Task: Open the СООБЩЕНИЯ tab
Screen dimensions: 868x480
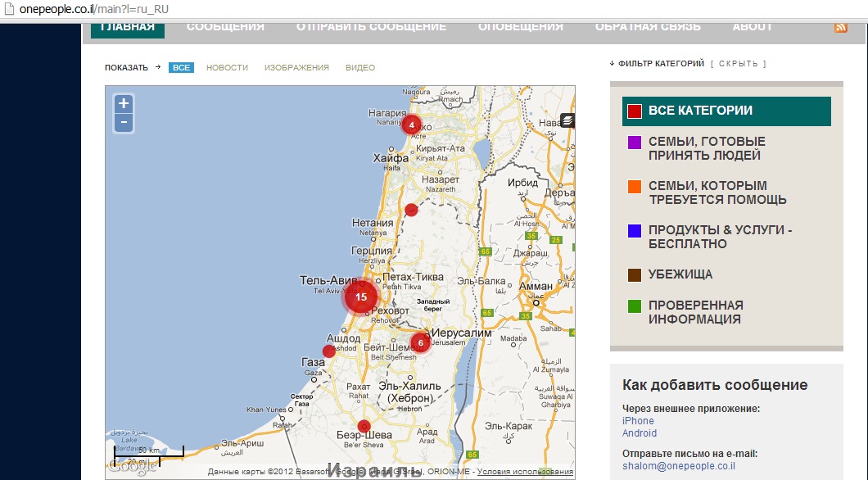Action: click(x=225, y=27)
